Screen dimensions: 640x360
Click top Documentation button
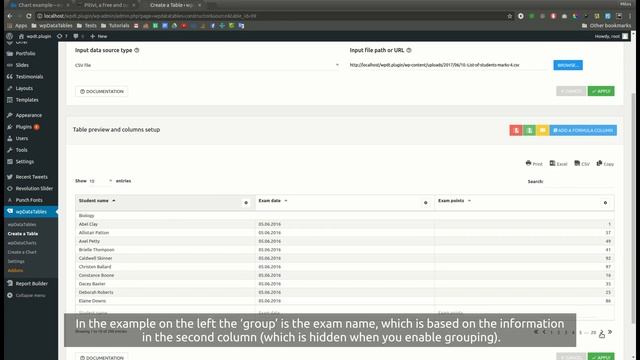[x=101, y=91]
